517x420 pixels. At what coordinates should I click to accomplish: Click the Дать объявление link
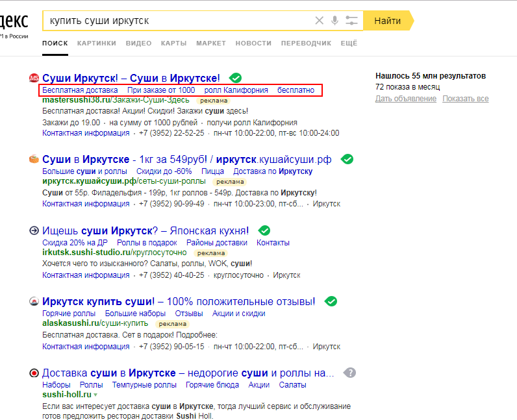[406, 99]
